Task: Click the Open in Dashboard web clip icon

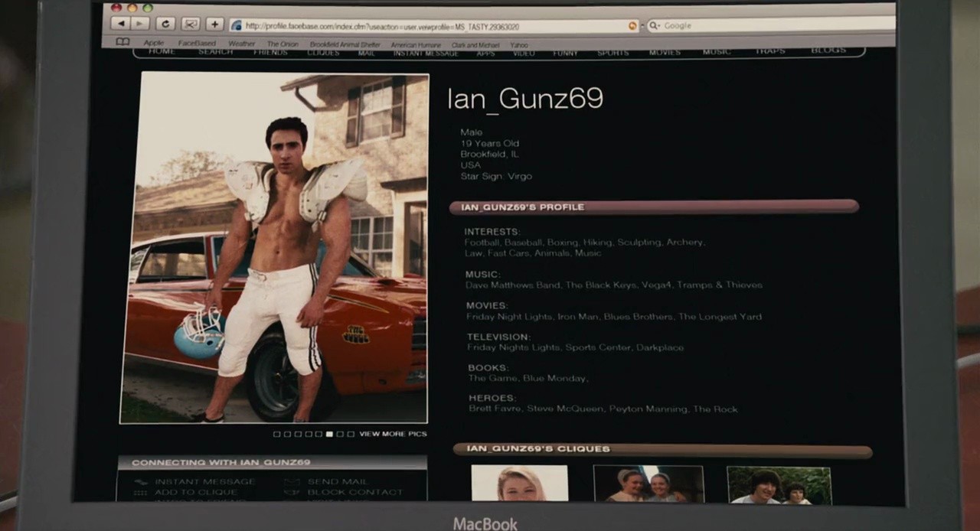Action: [190, 24]
